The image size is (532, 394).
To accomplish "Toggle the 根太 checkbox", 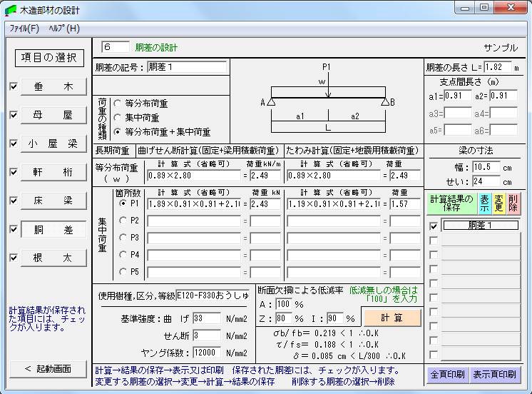I will click(14, 258).
